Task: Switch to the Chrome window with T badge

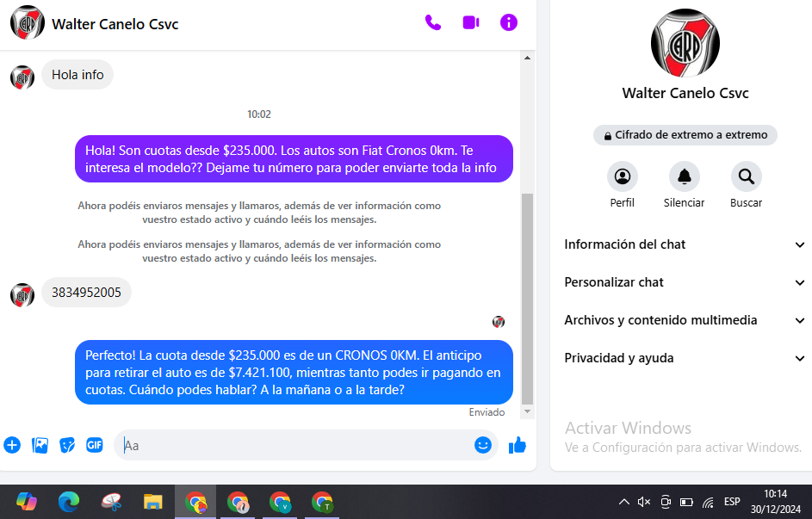Action: pos(322,502)
